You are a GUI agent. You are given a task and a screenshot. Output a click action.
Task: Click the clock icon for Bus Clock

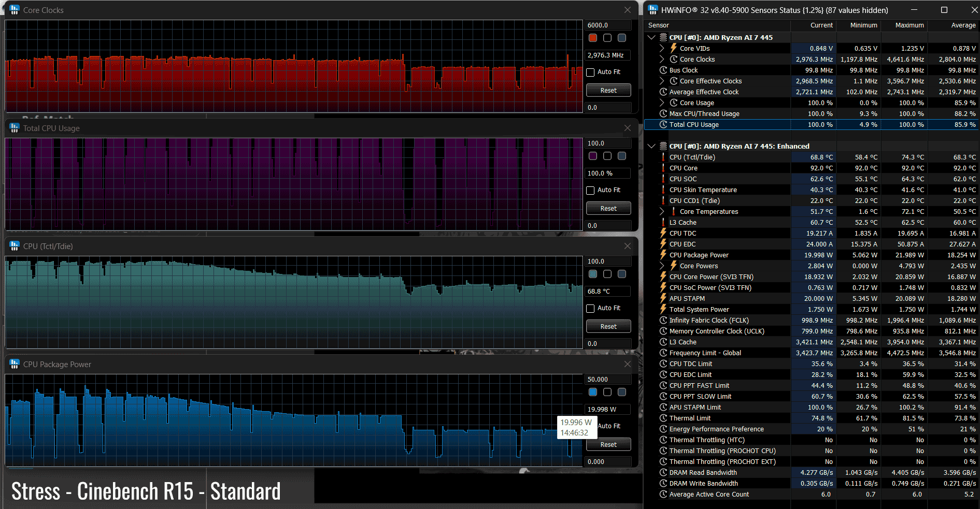(663, 70)
